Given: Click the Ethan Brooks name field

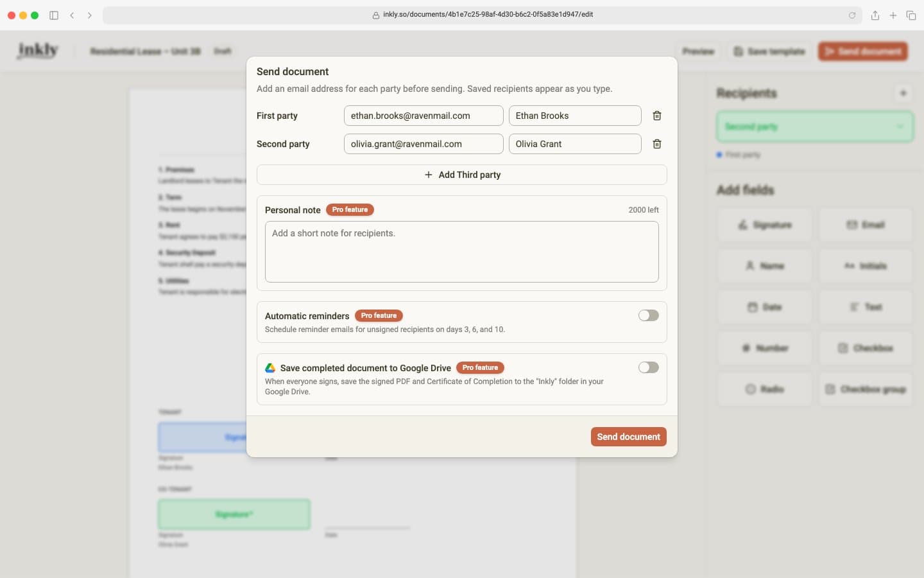Looking at the screenshot, I should click(x=575, y=116).
